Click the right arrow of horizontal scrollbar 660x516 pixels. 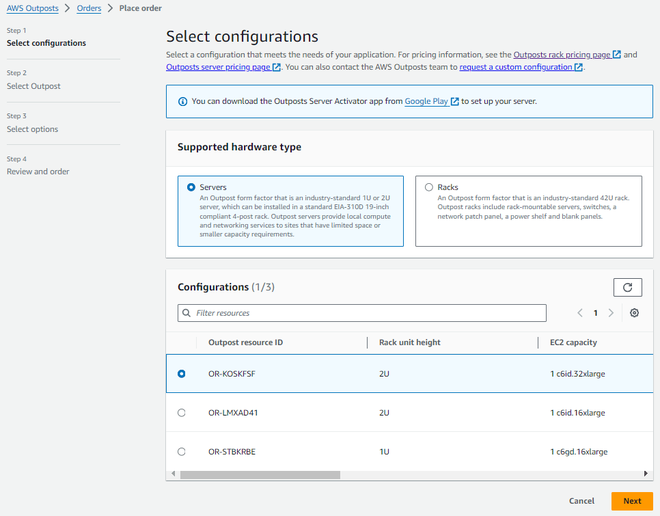point(647,474)
